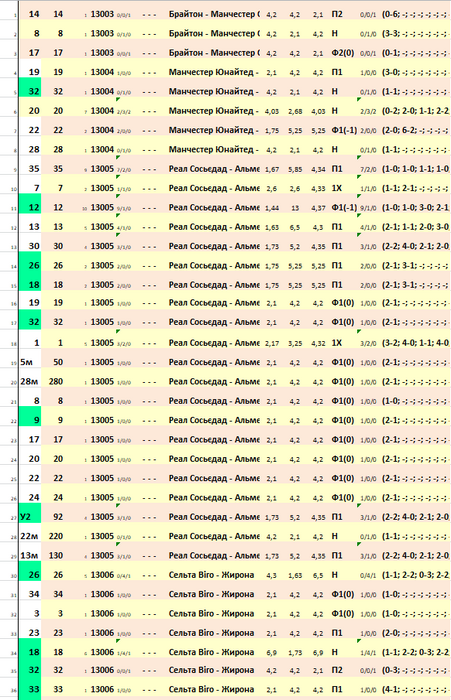Select the scores cell starting "(2-0; 6-2;"

click(x=415, y=130)
